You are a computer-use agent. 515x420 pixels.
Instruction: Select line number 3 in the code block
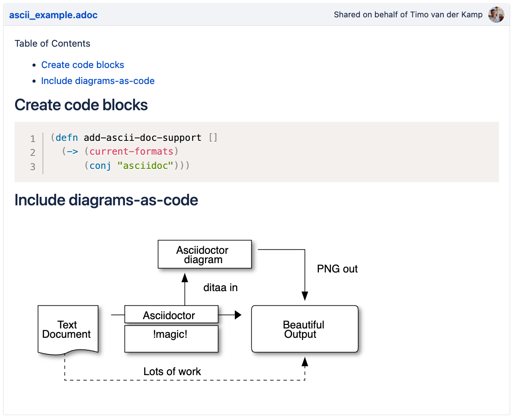(x=32, y=167)
